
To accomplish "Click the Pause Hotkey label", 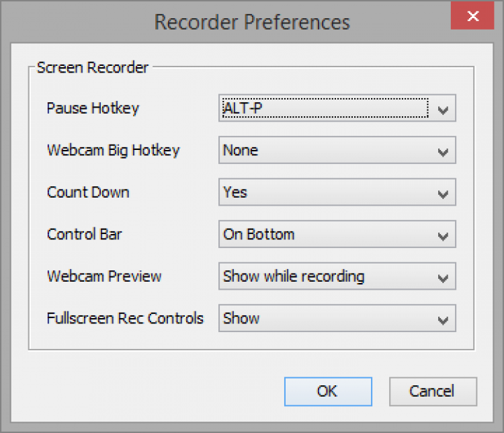I will coord(93,108).
